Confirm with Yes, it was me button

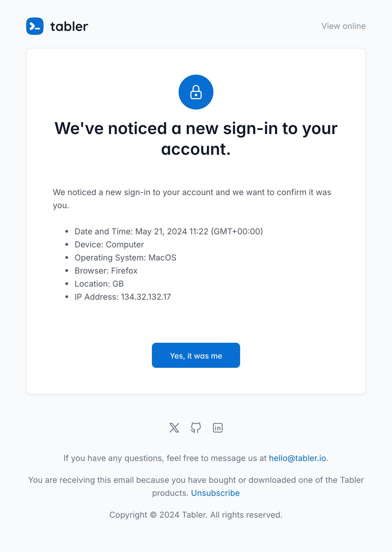[196, 355]
